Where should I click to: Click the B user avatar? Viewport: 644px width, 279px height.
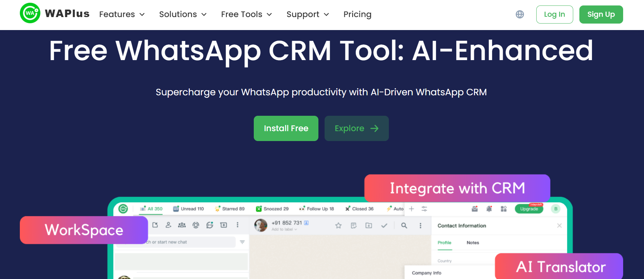coord(556,209)
